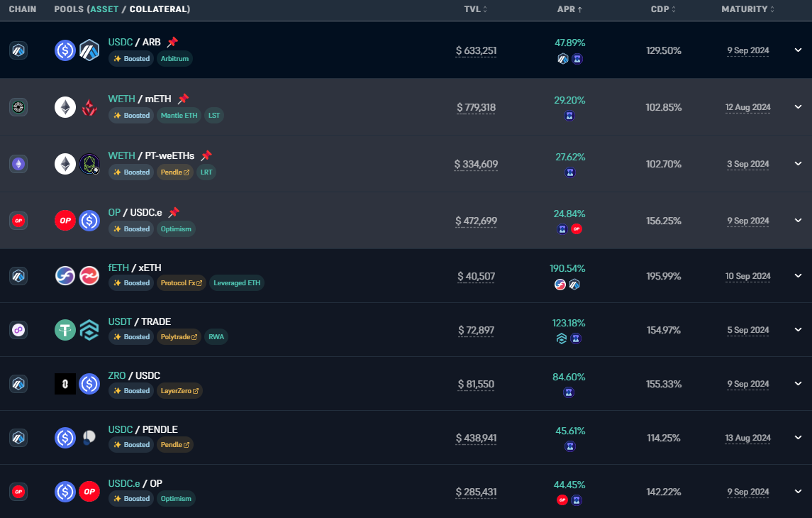Click the fETH token logo
The width and height of the screenshot is (812, 518).
[65, 276]
